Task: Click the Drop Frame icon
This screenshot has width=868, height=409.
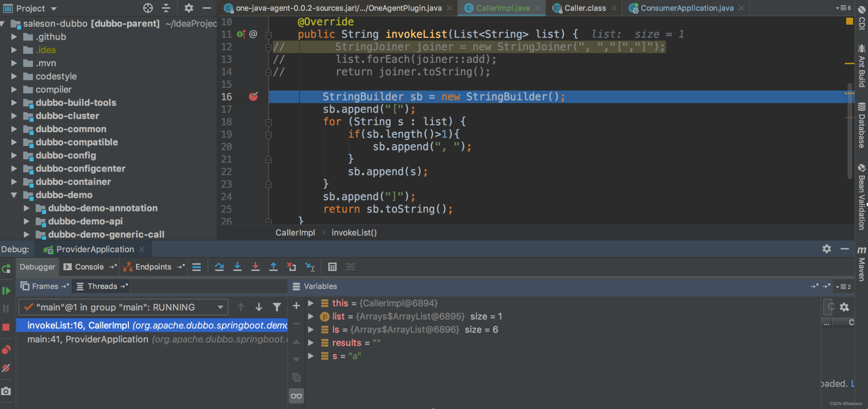Action: click(x=291, y=267)
